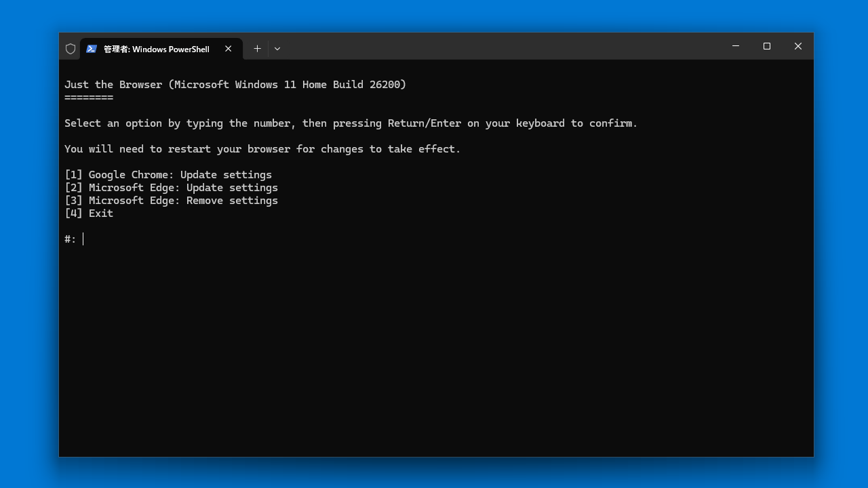Click the '#:' input prompt
The width and height of the screenshot is (868, 488).
click(71, 239)
